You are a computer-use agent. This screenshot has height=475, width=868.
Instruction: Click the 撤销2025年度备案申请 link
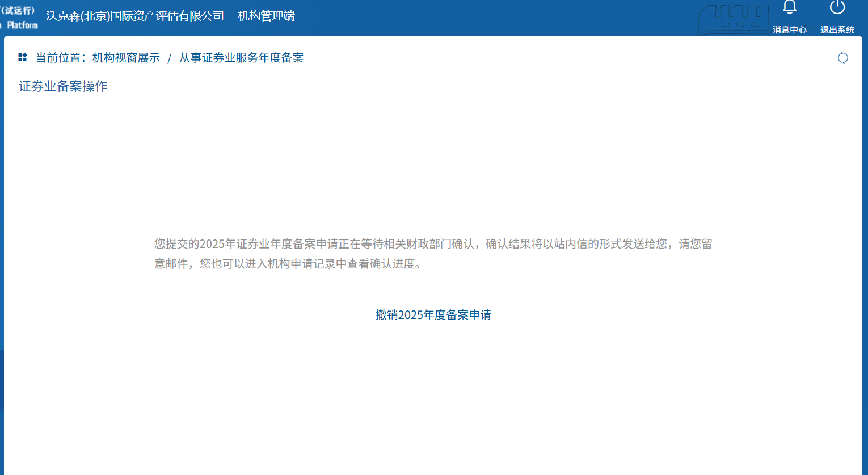(433, 315)
